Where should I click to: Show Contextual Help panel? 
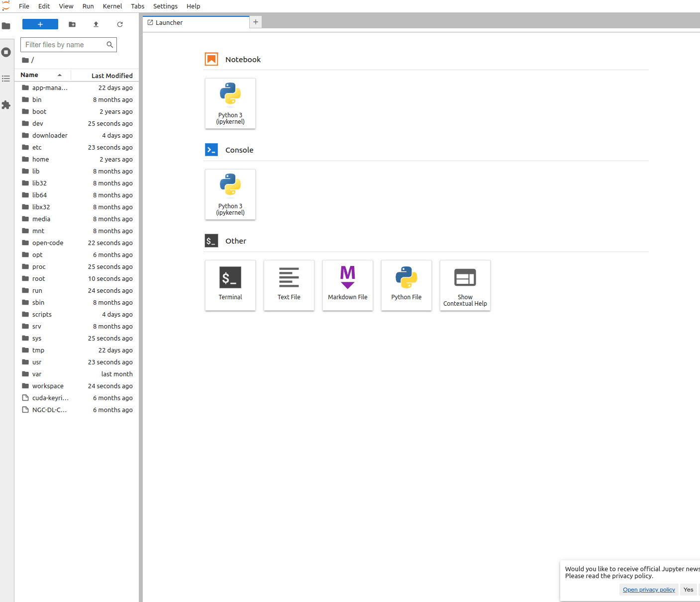click(465, 285)
